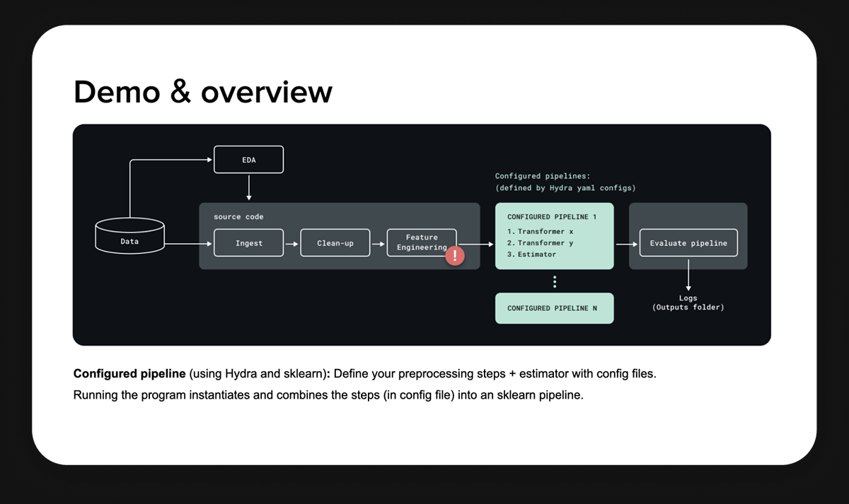
Task: Click the red exclamation alert icon
Action: pyautogui.click(x=454, y=256)
